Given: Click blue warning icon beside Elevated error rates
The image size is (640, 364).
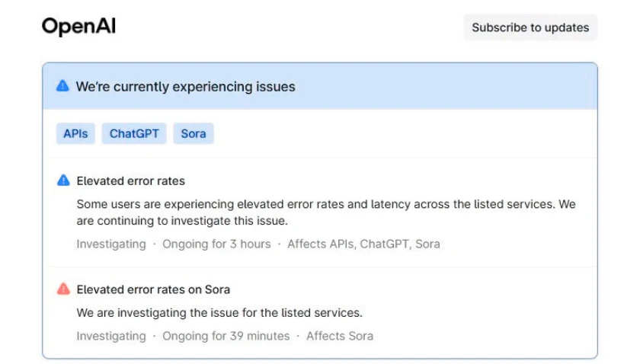Looking at the screenshot, I should click(x=63, y=180).
